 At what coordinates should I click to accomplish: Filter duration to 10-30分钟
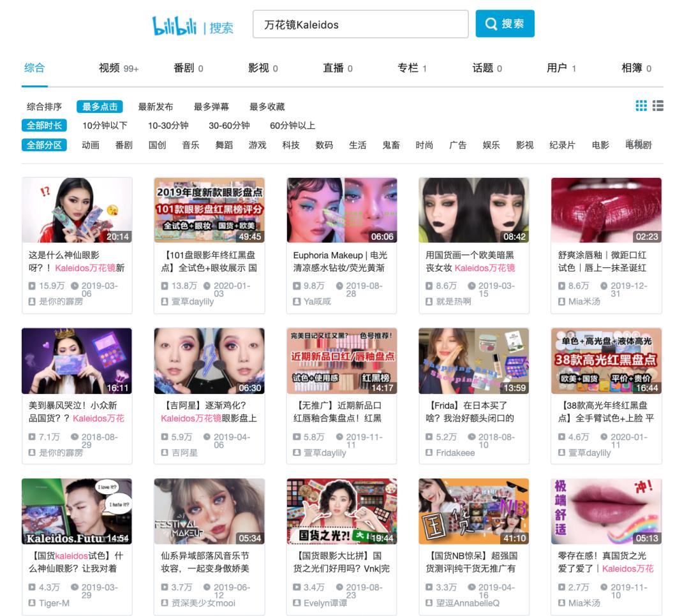coord(168,126)
